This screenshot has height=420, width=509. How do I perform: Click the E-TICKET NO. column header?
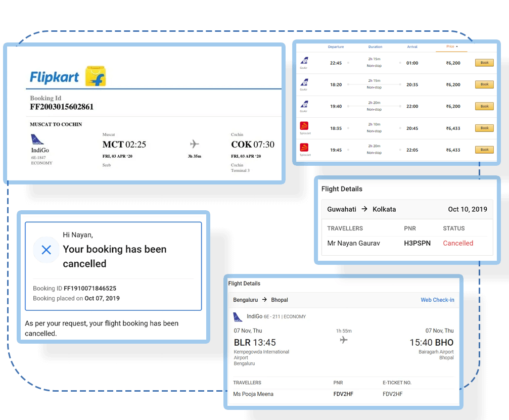click(x=397, y=383)
